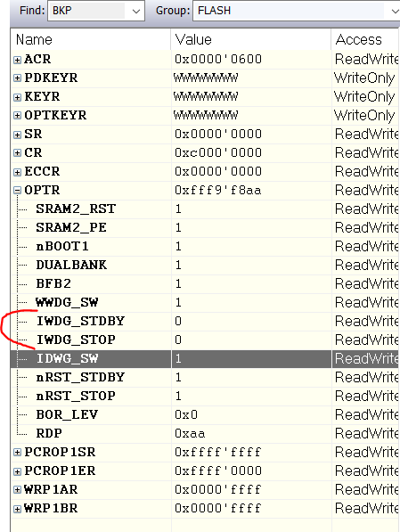Select the WWDG_SW bit field

pos(67,302)
